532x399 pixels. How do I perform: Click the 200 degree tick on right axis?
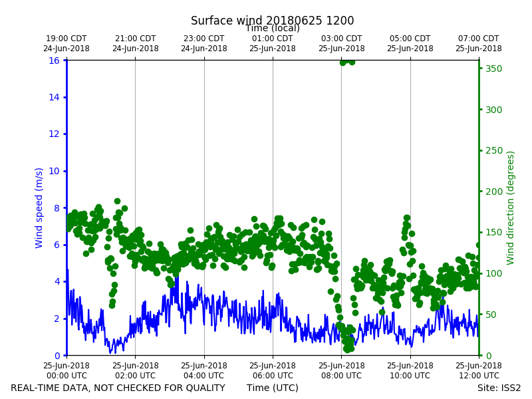[493, 192]
